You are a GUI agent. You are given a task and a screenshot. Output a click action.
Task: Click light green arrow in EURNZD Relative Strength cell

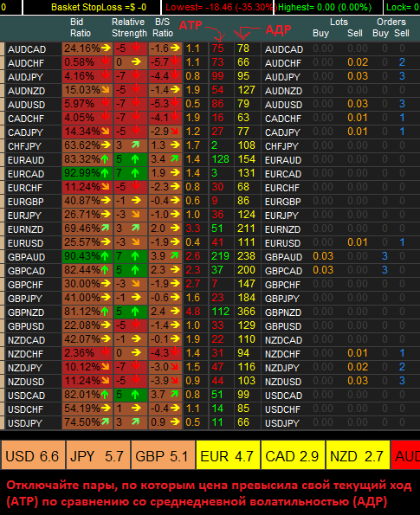[x=135, y=228]
